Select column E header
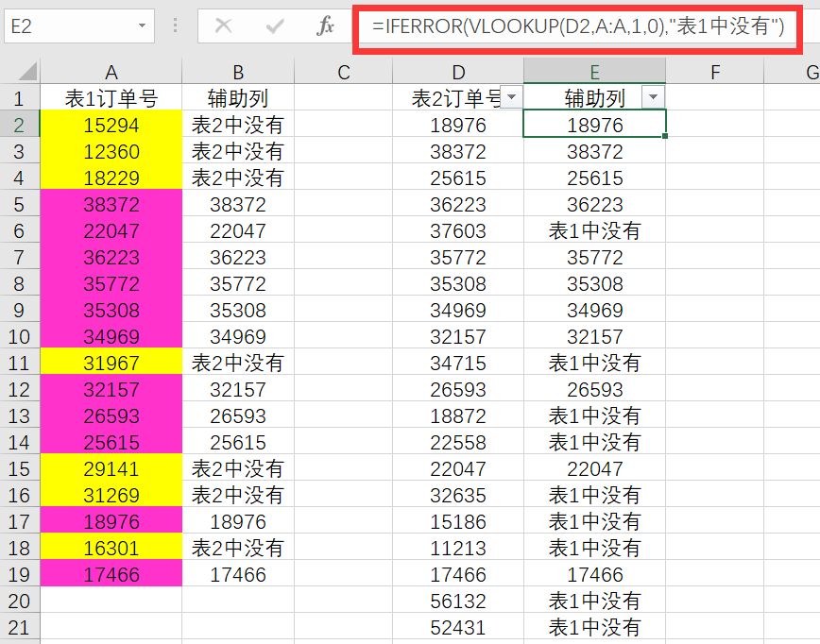The width and height of the screenshot is (820, 644). click(594, 72)
